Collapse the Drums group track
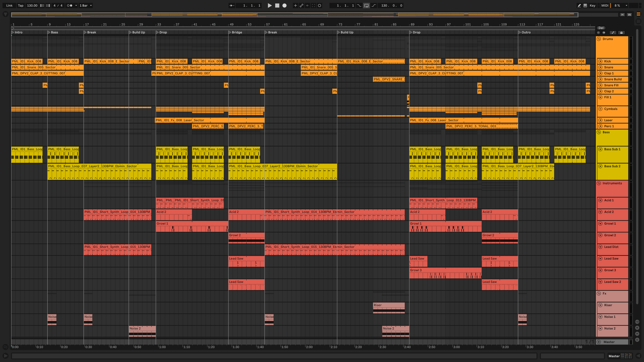The width and height of the screenshot is (644, 362). pyautogui.click(x=599, y=39)
